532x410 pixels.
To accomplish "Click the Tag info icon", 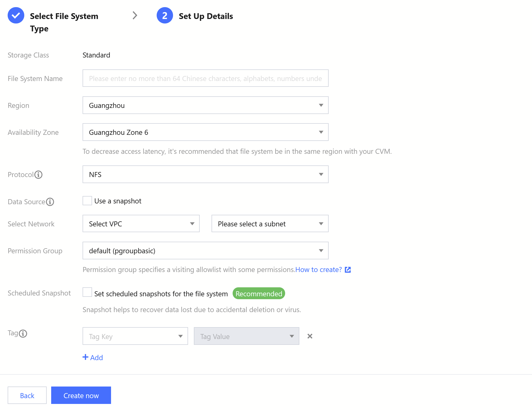I will 23,333.
